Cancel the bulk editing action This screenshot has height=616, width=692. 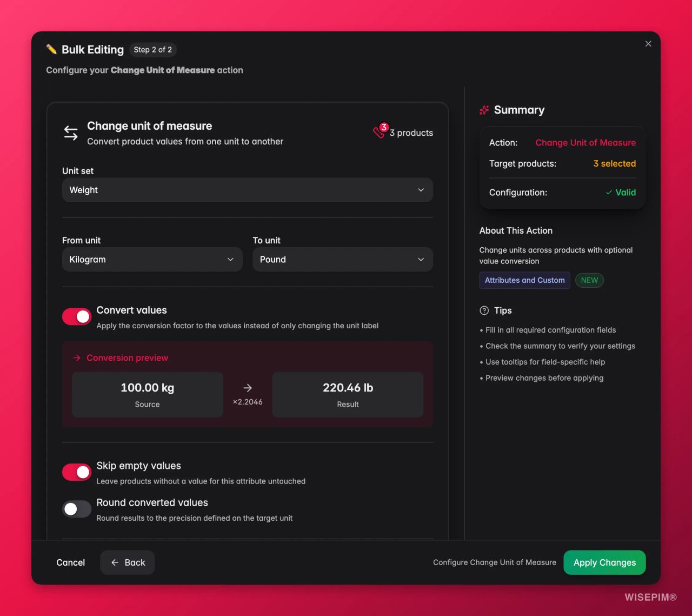(71, 562)
